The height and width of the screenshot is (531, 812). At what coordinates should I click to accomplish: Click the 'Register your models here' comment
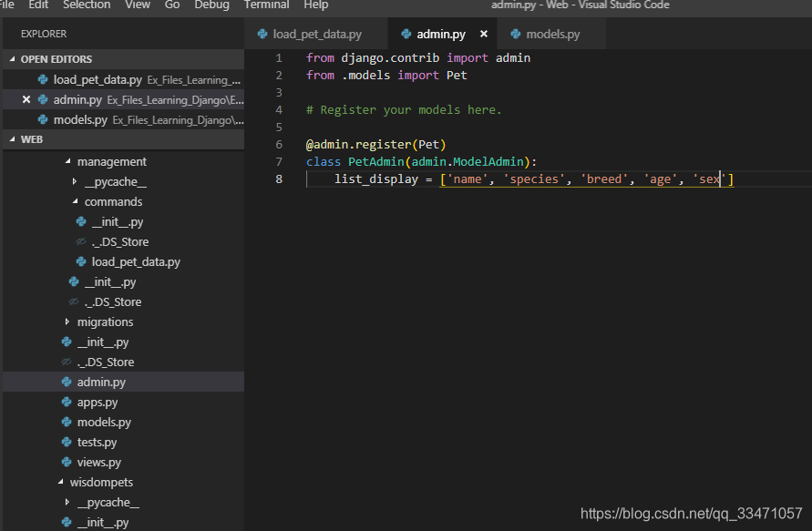tap(404, 109)
